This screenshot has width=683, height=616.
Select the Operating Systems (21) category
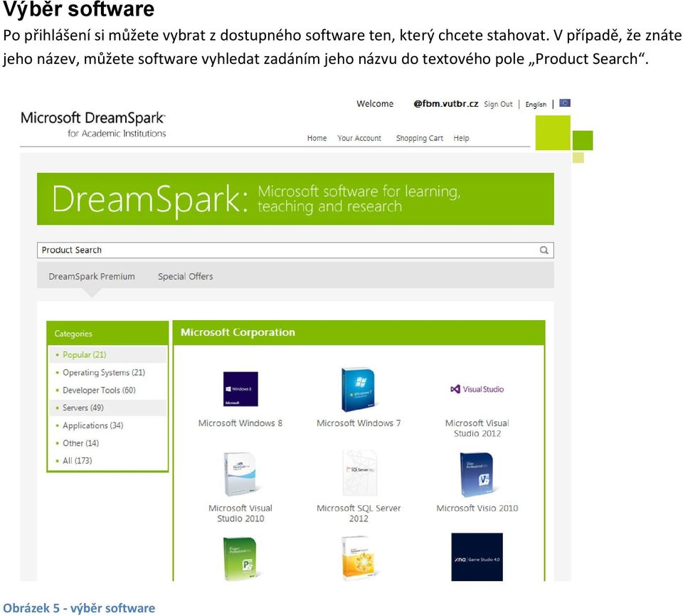104,373
